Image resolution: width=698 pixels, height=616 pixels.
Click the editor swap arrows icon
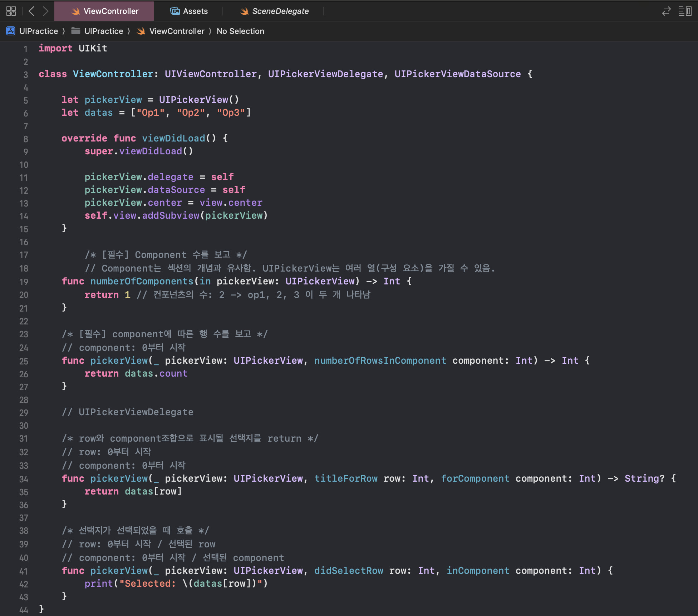click(666, 11)
